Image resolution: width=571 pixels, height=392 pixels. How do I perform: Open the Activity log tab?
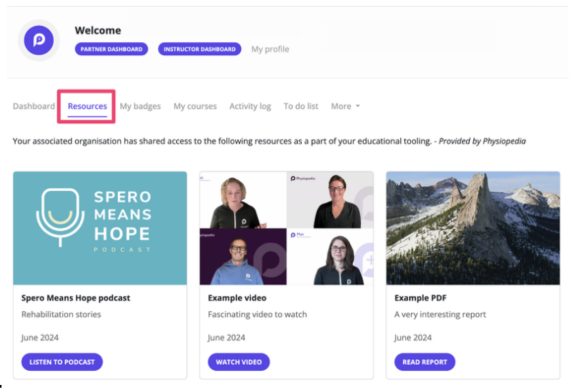[x=250, y=106]
